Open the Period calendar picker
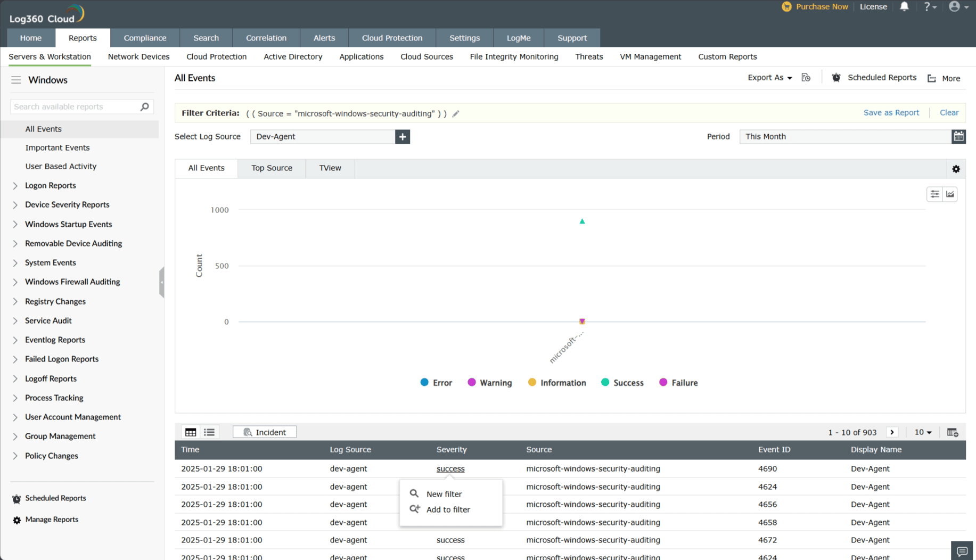The width and height of the screenshot is (976, 560). (958, 137)
